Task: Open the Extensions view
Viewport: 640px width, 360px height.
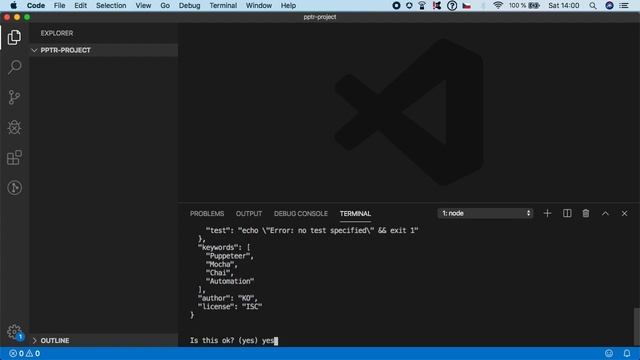Action: [x=14, y=158]
